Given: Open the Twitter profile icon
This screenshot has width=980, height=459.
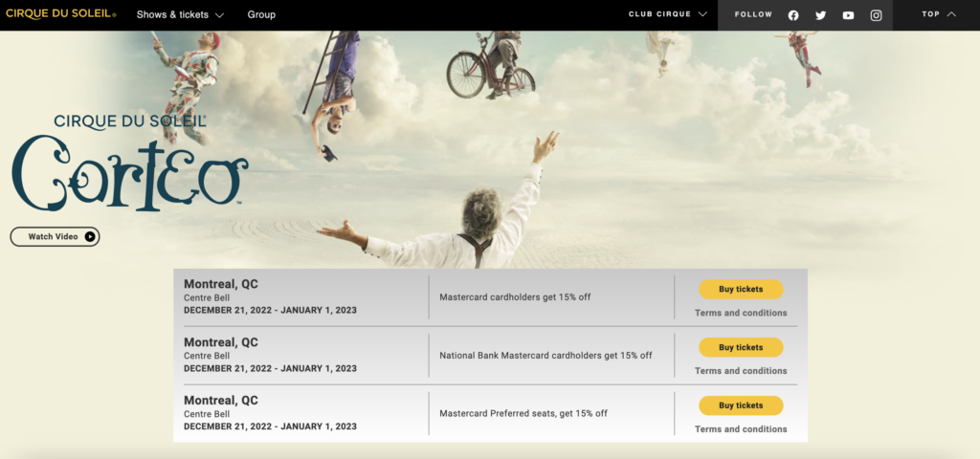Looking at the screenshot, I should click(x=820, y=15).
